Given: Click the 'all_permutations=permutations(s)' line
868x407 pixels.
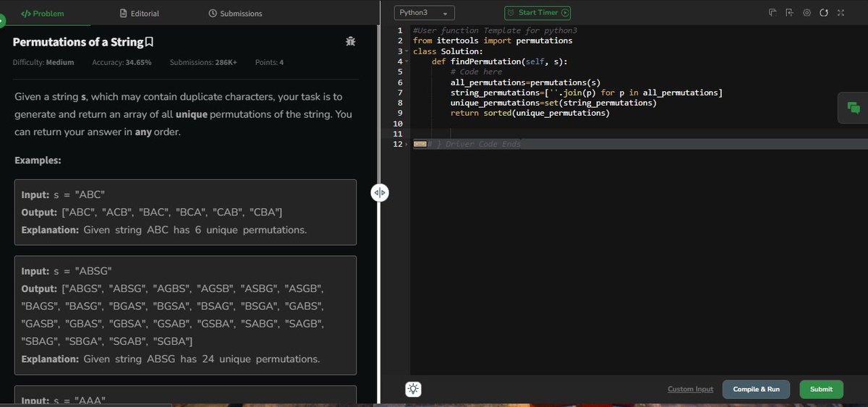Looking at the screenshot, I should coord(525,82).
